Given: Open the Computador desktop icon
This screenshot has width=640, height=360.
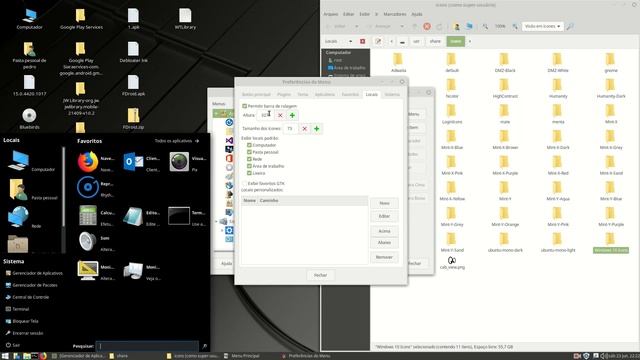Looking at the screenshot, I should (x=29, y=19).
